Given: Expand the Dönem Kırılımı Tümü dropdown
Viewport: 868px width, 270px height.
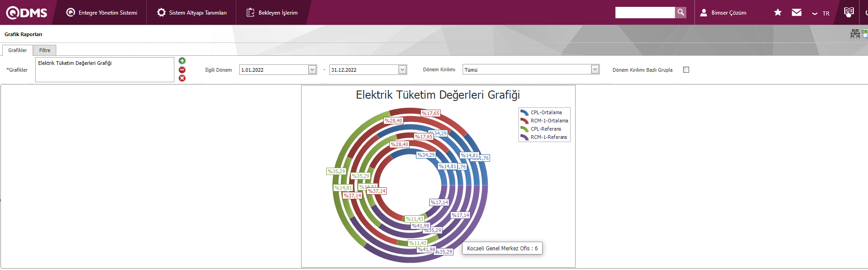Looking at the screenshot, I should coord(595,69).
